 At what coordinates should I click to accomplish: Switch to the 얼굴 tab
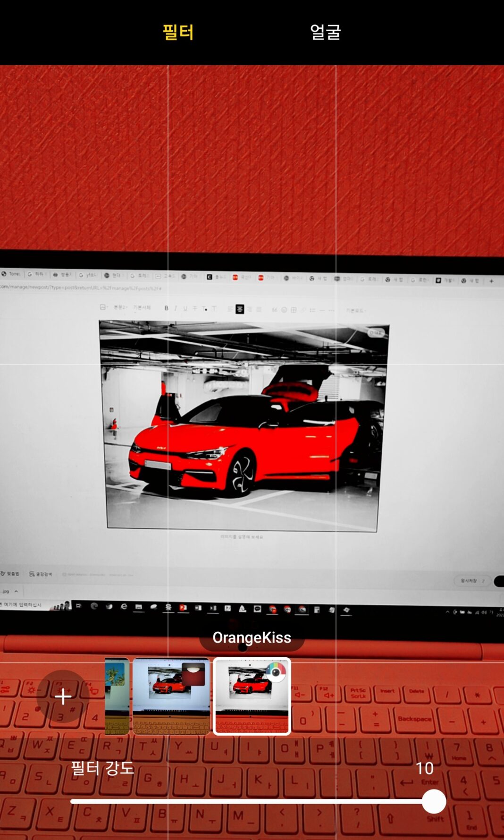[x=325, y=32]
